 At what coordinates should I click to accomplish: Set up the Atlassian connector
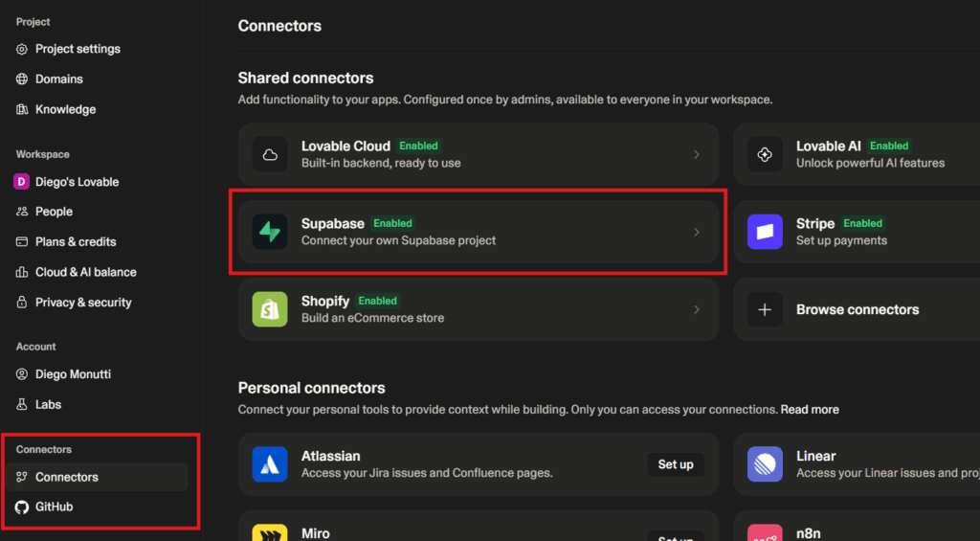pos(676,464)
